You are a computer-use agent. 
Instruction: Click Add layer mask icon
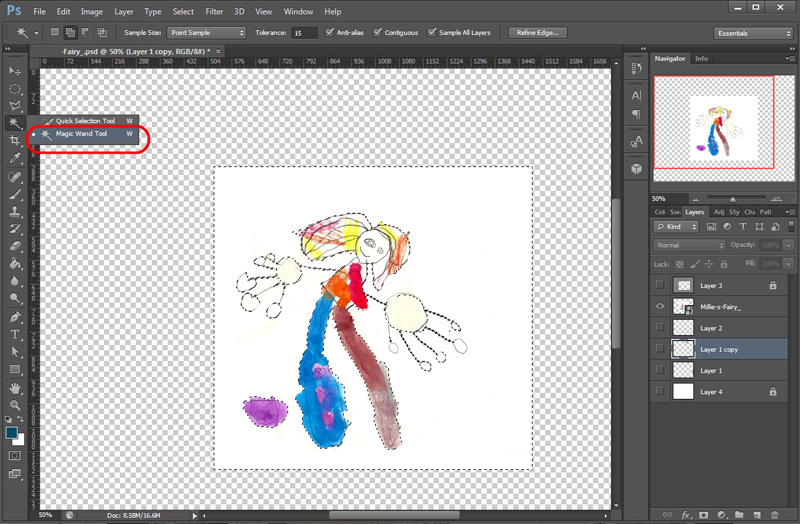coord(704,515)
